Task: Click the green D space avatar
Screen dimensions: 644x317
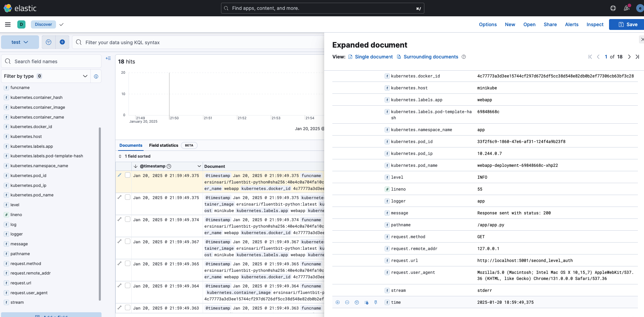Action: tap(21, 24)
